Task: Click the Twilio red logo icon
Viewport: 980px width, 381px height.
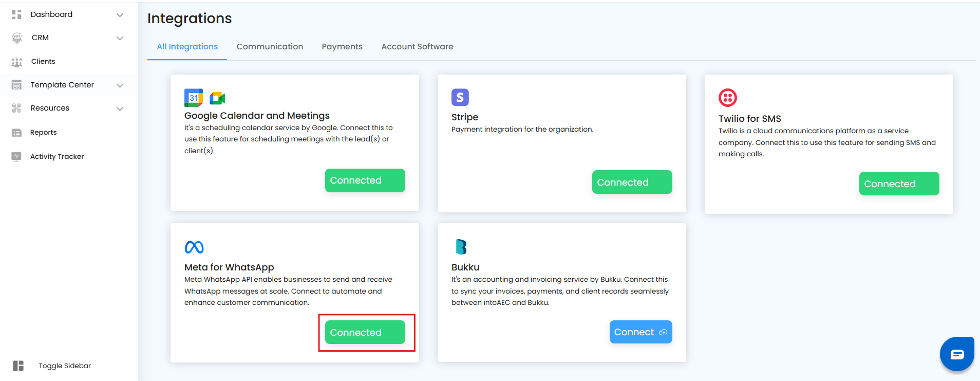Action: tap(727, 98)
